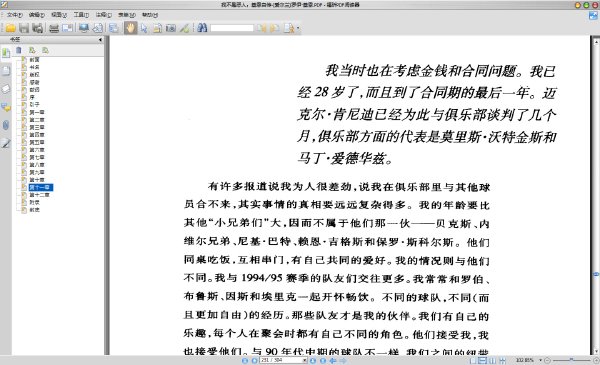This screenshot has height=365, width=600.
Task: Switch to facing pages layout icon
Action: click(492, 360)
